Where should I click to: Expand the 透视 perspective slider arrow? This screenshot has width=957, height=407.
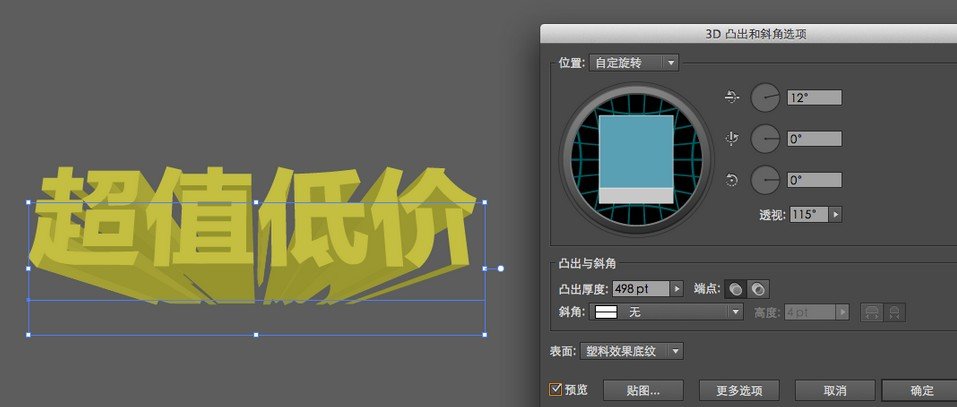tap(836, 214)
